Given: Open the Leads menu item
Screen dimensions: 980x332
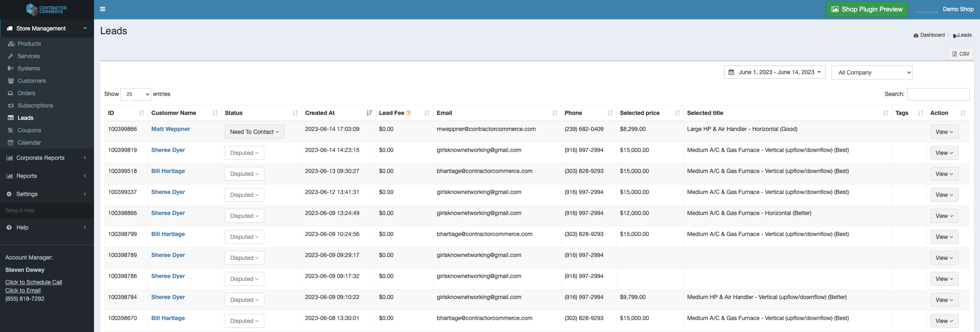Looking at the screenshot, I should 26,118.
